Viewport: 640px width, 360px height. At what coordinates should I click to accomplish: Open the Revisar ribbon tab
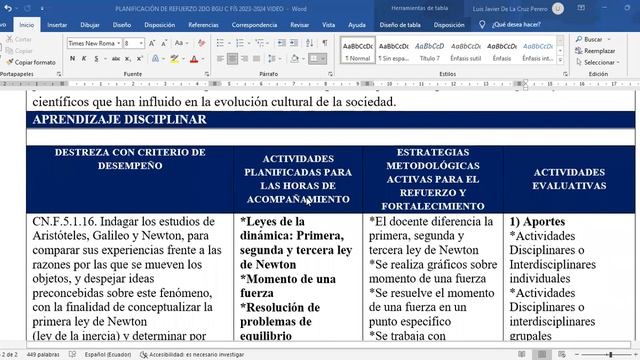coord(300,25)
